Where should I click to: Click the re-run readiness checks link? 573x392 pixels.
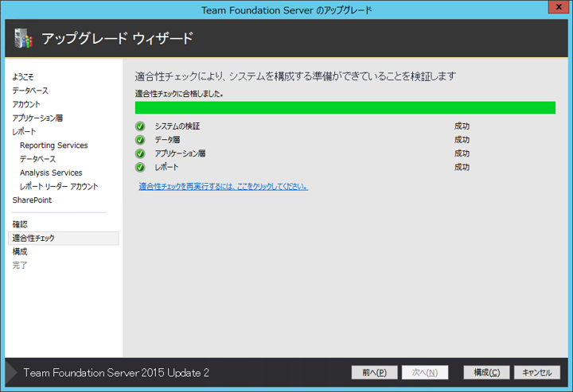click(224, 187)
